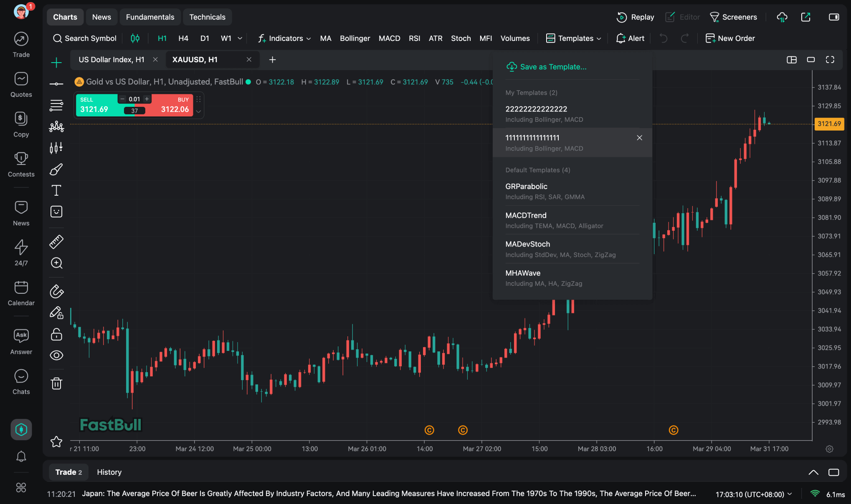
Task: Expand the timeframe chevron after W1
Action: pos(240,38)
